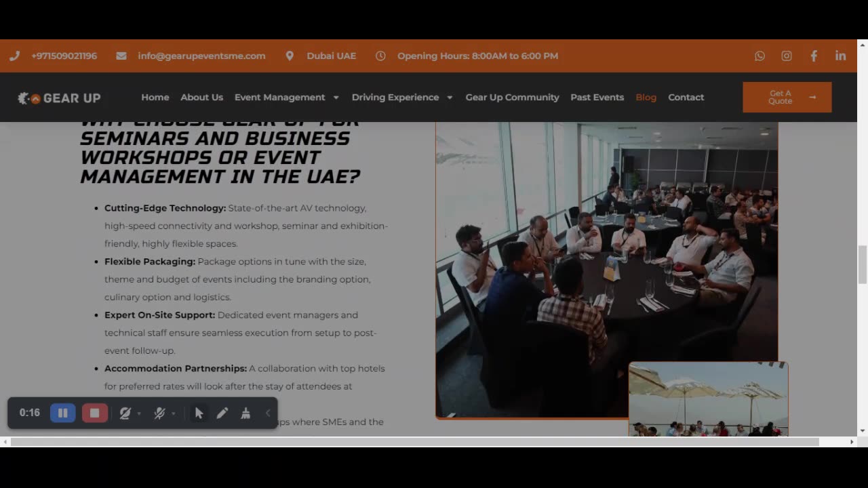Click the clock icon beside Opening Hours

pyautogui.click(x=380, y=56)
